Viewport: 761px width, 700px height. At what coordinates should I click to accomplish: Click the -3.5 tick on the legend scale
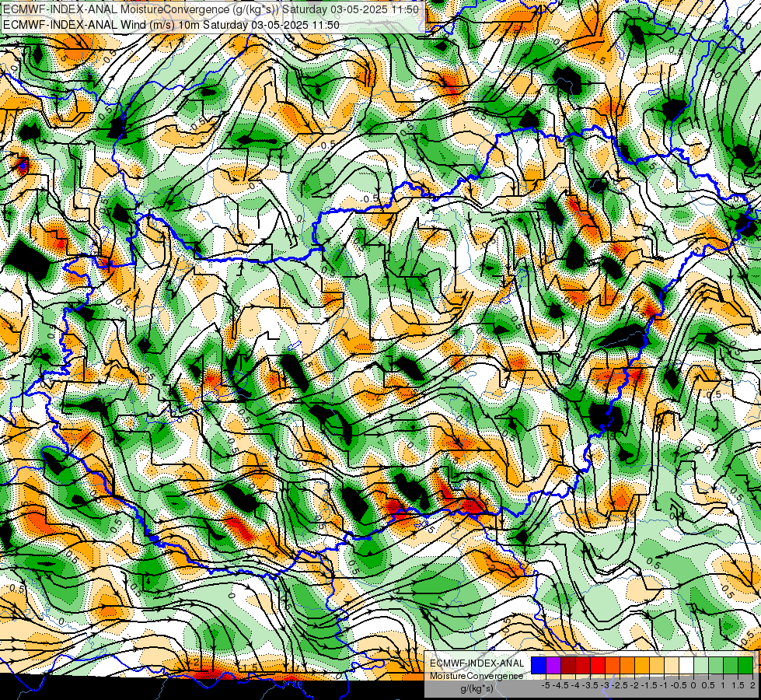(x=591, y=685)
